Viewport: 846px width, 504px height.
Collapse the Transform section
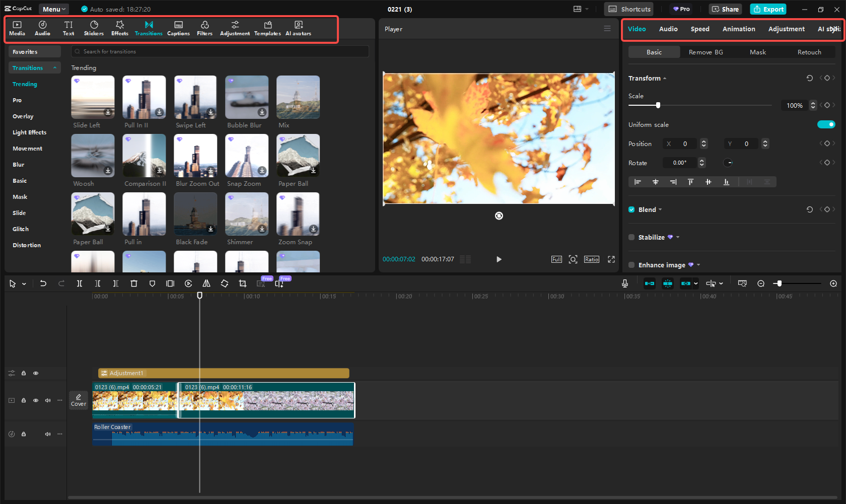pyautogui.click(x=665, y=78)
